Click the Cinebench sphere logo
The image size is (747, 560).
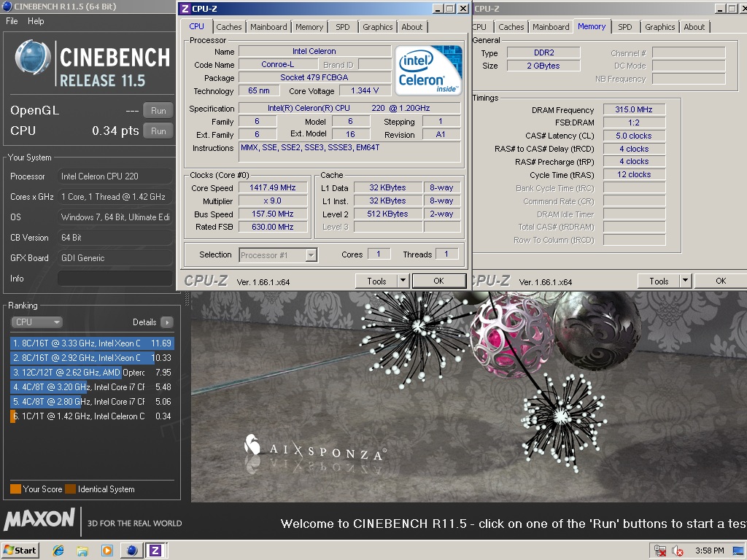pos(33,58)
